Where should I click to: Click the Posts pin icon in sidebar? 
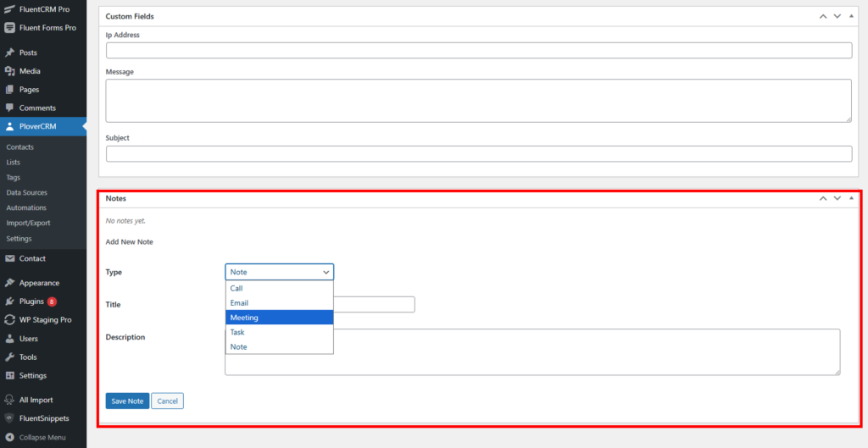9,53
